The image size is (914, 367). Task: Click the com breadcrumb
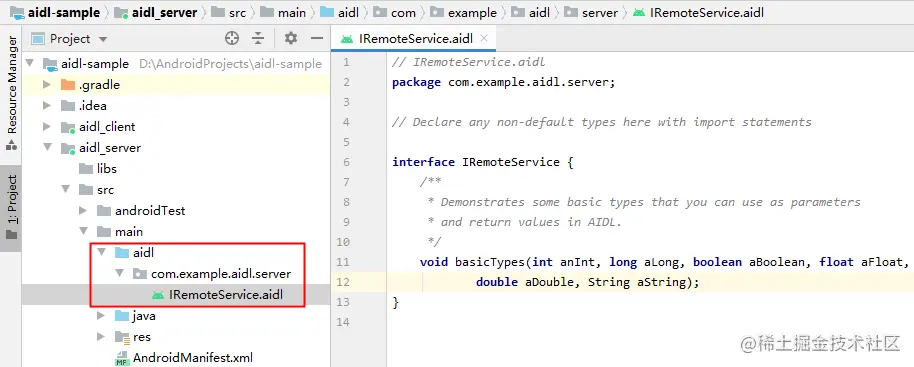pos(403,12)
